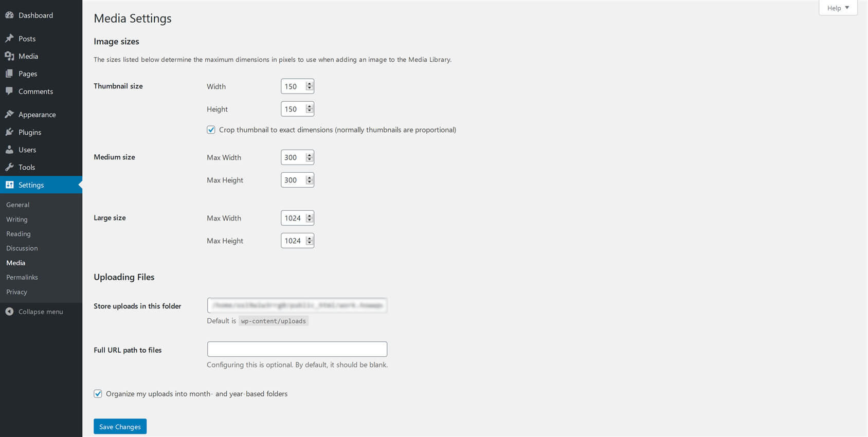Go to the General settings submenu

click(x=18, y=205)
